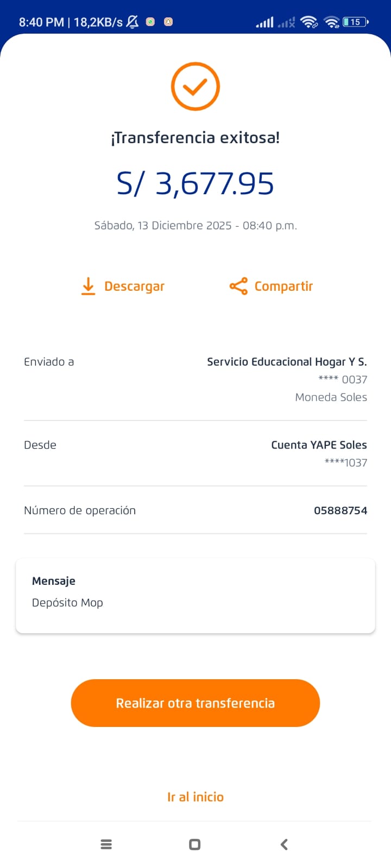Click the Descargar text link
This screenshot has width=391, height=868.
point(134,286)
